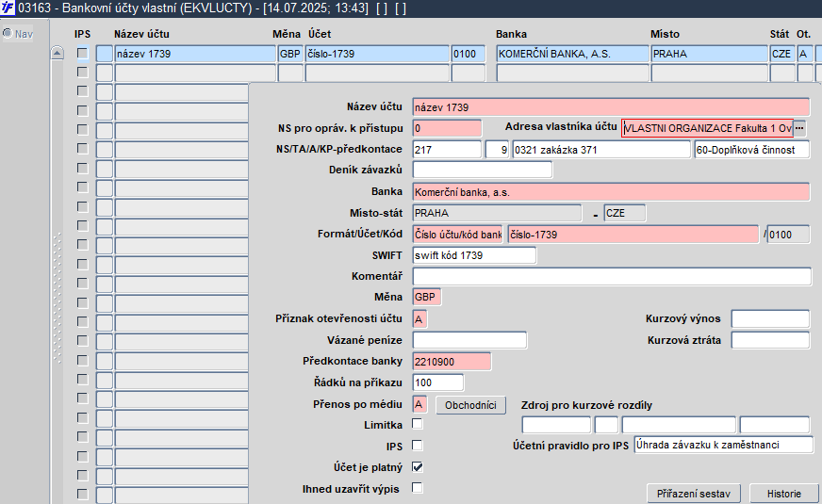822x504 pixels.
Task: Check the Ihned uzavřít výpis checkbox
Action: tap(418, 488)
